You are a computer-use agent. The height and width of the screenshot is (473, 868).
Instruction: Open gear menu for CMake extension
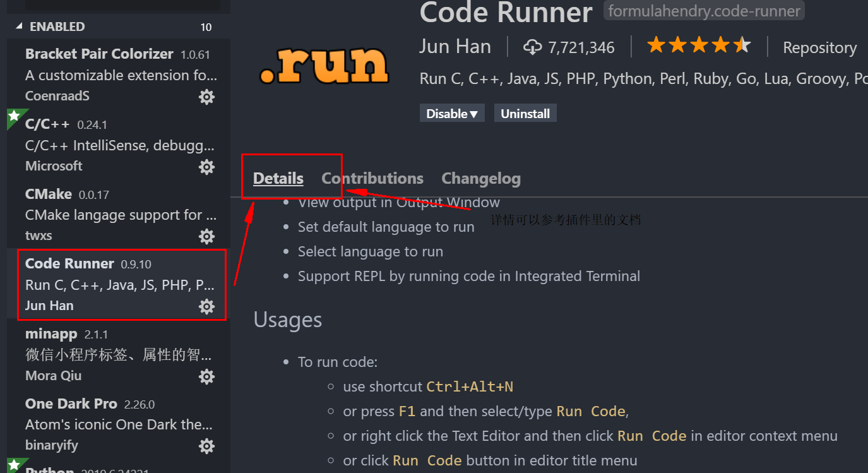click(x=207, y=236)
